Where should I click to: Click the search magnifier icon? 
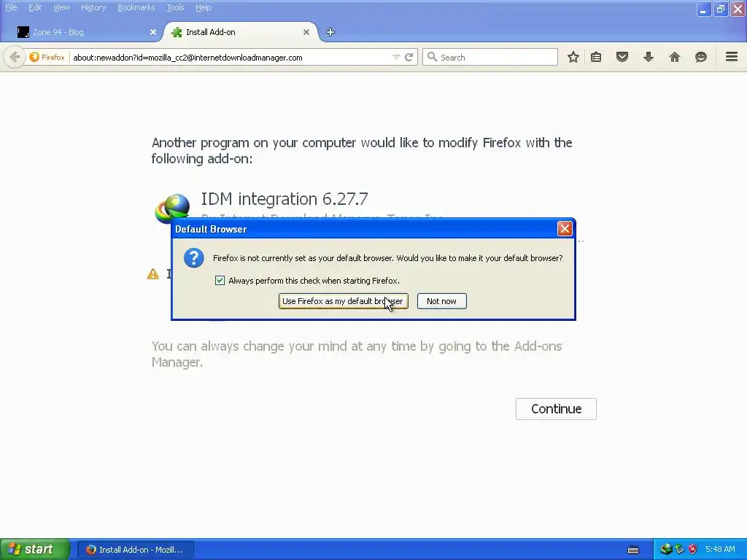[432, 57]
